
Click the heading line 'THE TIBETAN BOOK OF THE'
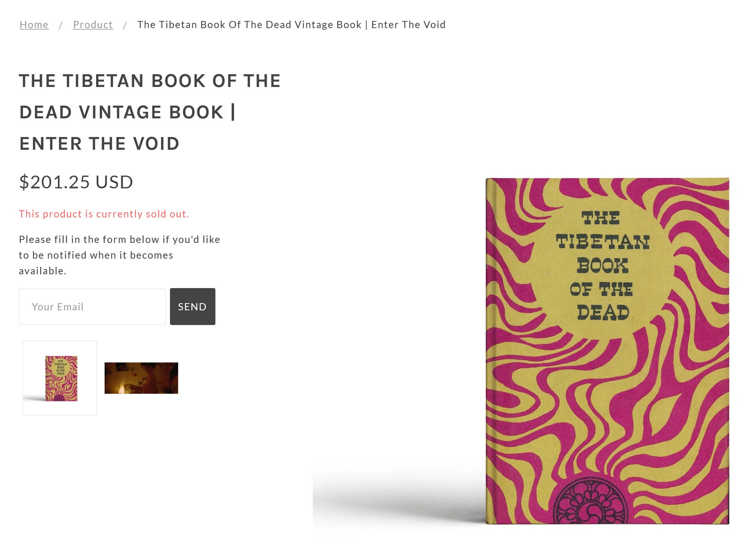(150, 81)
